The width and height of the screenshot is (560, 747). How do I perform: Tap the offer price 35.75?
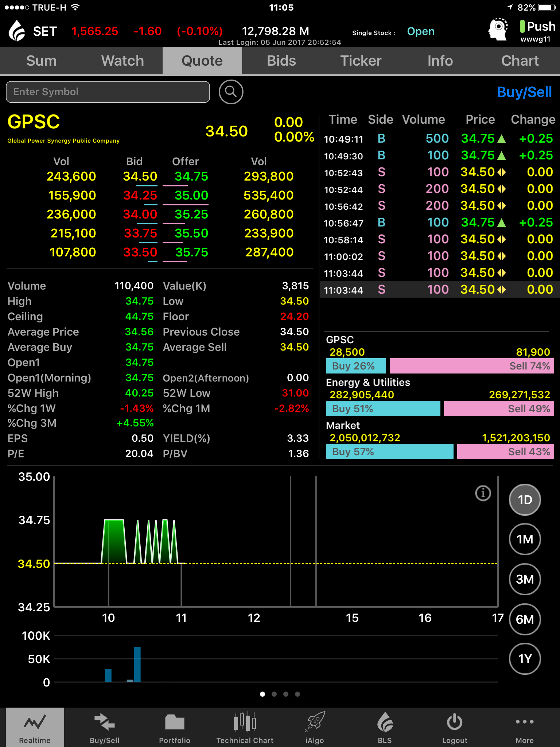(x=192, y=252)
